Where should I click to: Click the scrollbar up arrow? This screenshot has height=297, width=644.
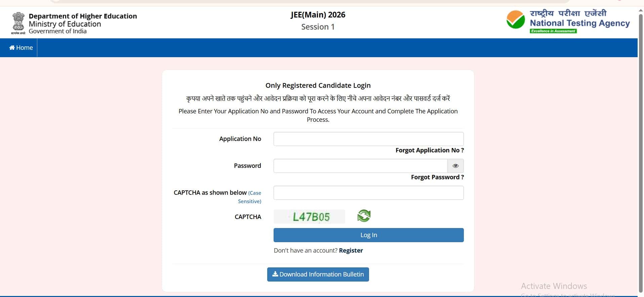(x=641, y=10)
